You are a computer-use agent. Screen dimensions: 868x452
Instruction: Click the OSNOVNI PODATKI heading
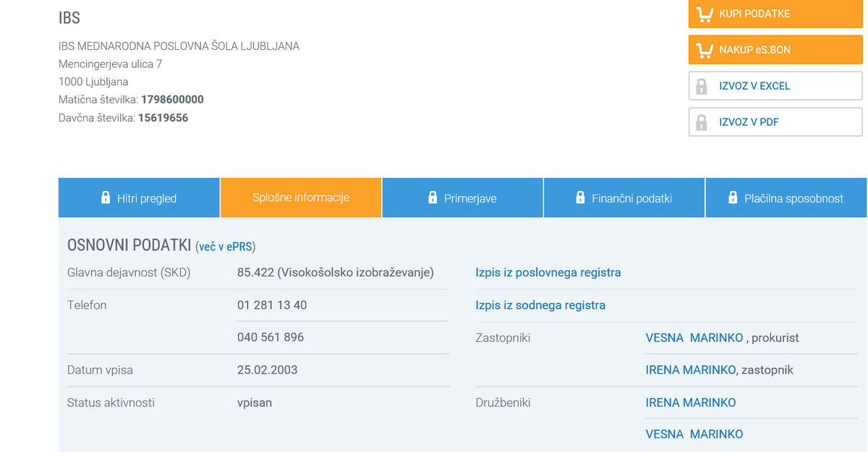click(x=129, y=244)
